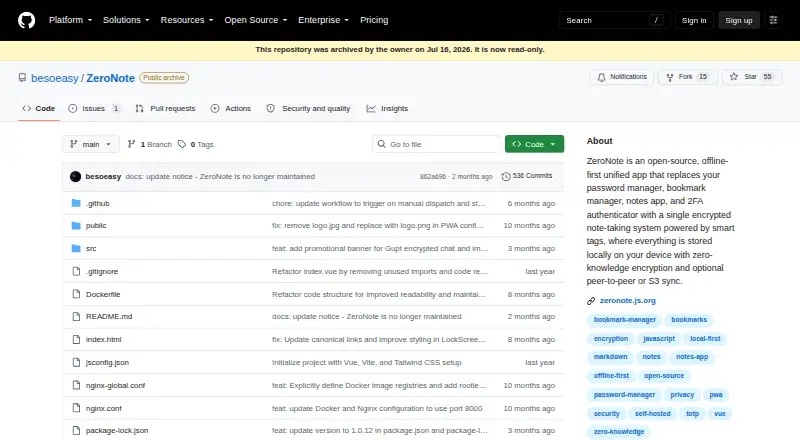Click the Insights graph icon
This screenshot has height=440, width=800.
tap(371, 108)
